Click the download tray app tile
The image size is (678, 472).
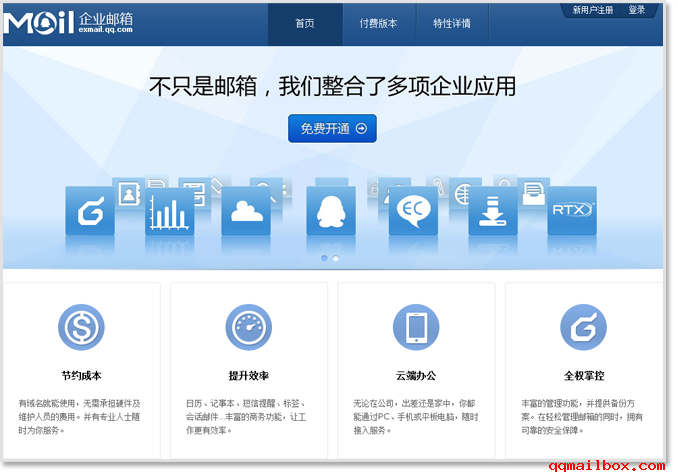click(x=493, y=211)
